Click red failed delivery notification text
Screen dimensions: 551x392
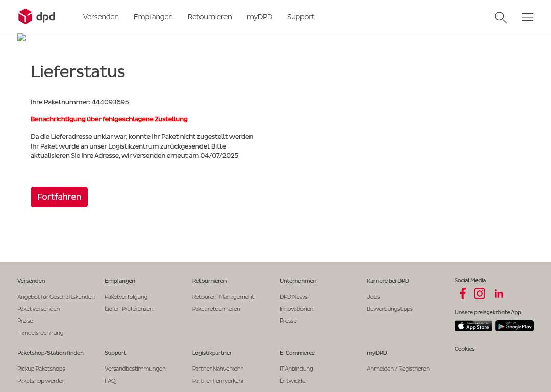[x=109, y=119]
